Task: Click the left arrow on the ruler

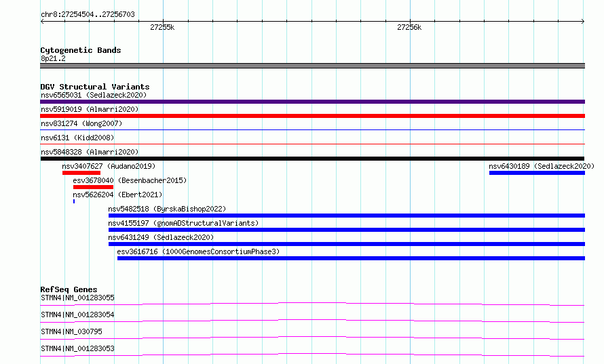Action: click(42, 21)
